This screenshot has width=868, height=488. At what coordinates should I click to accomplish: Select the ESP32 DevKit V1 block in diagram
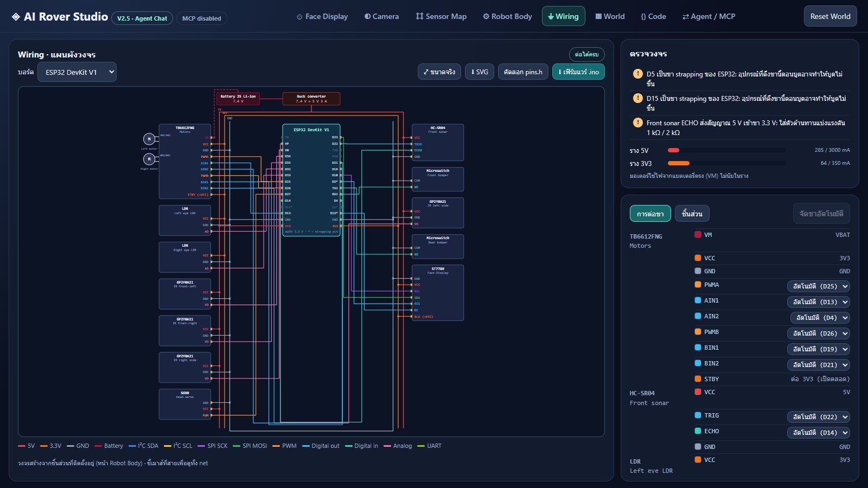311,180
